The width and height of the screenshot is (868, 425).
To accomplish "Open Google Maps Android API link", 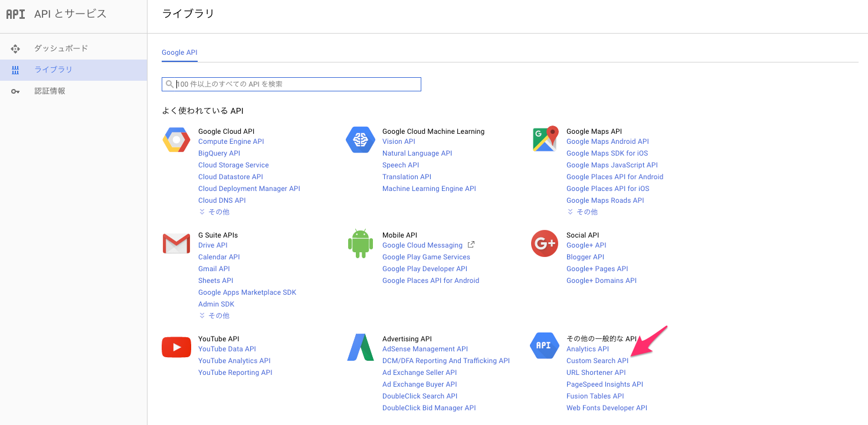I will pyautogui.click(x=608, y=141).
